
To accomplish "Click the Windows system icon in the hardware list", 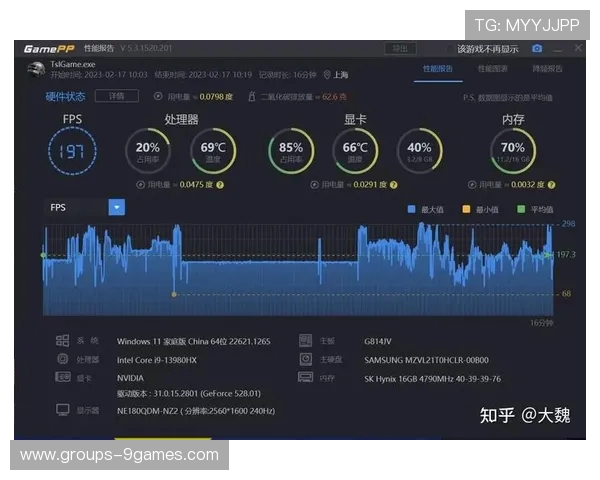I will [63, 340].
